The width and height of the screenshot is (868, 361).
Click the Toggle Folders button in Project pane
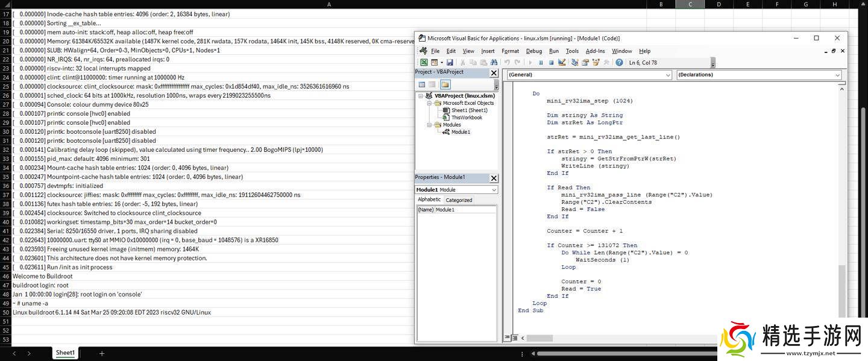click(x=445, y=84)
